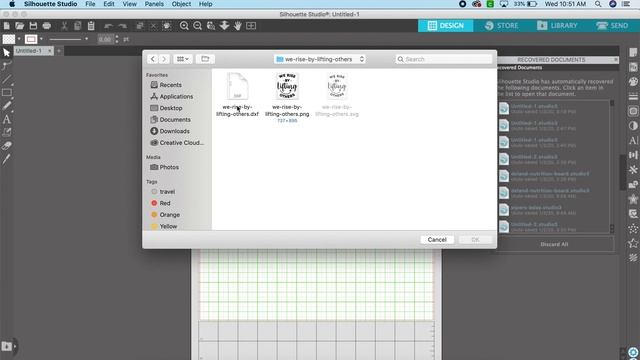Click the Print icon in toolbar
The height and width of the screenshot is (360, 640).
click(x=47, y=26)
